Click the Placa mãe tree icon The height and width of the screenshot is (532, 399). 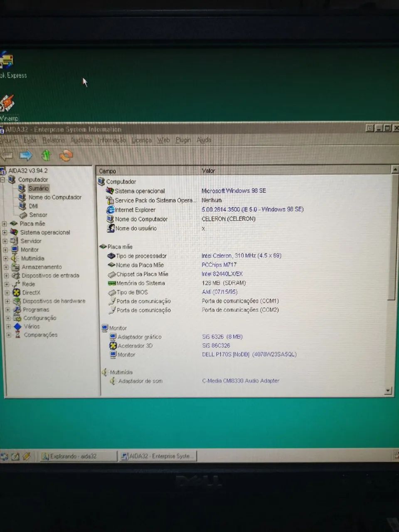[14, 224]
